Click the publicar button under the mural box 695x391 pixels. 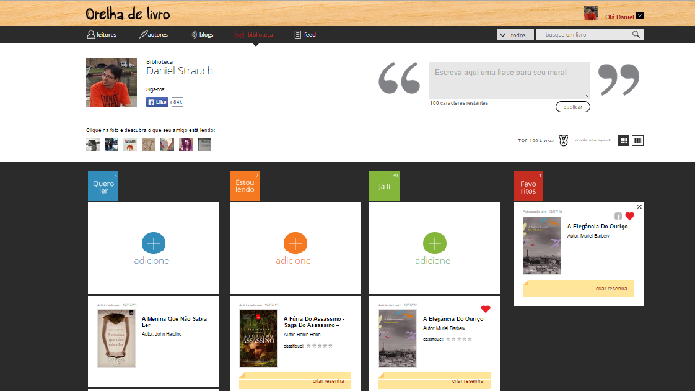573,107
